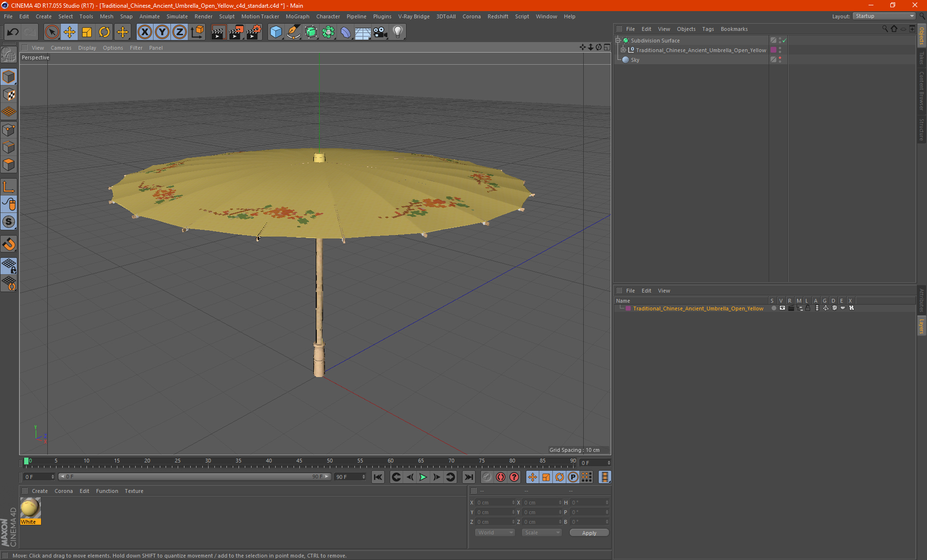Open the spline Pen tool
Viewport: 927px width, 560px height.
[x=294, y=32]
